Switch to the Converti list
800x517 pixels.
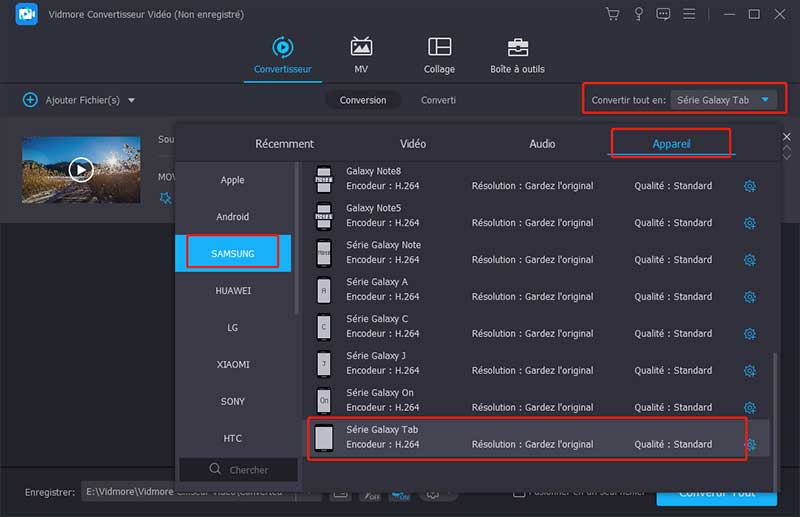(x=438, y=100)
